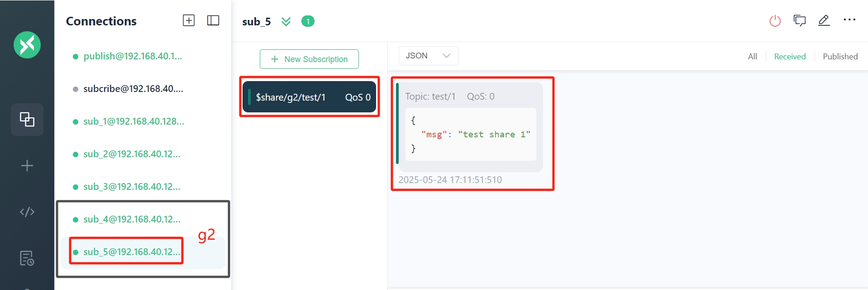The image size is (868, 290).
Task: Select the $share/g2/test/1 subscription
Action: pos(309,97)
